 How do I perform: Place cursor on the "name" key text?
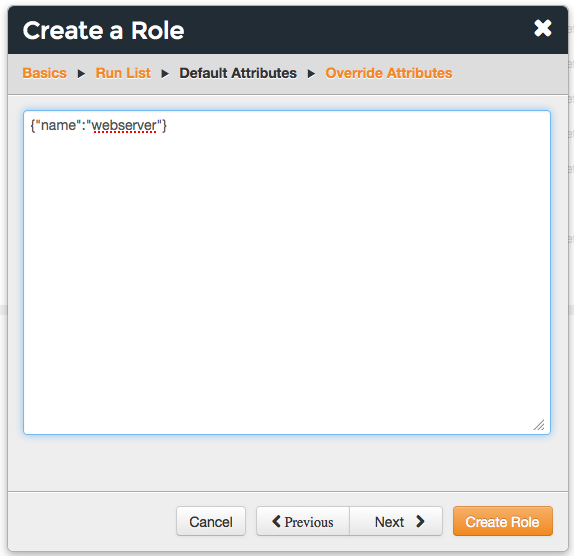59,126
